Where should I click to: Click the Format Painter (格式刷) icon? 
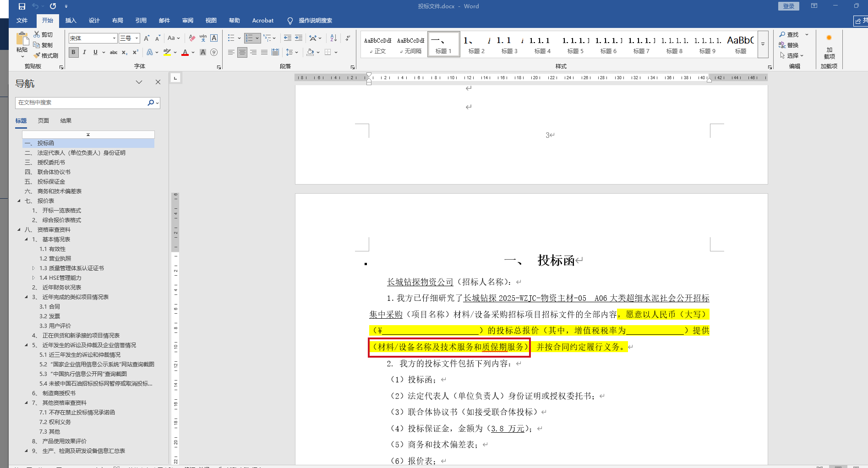pos(46,55)
